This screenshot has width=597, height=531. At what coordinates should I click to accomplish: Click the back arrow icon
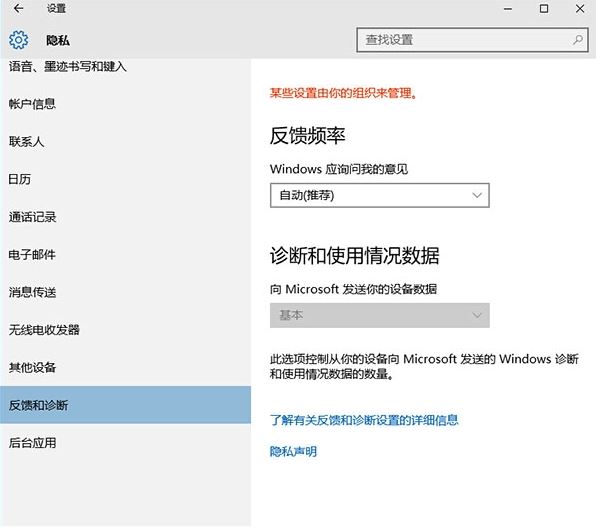[x=18, y=8]
